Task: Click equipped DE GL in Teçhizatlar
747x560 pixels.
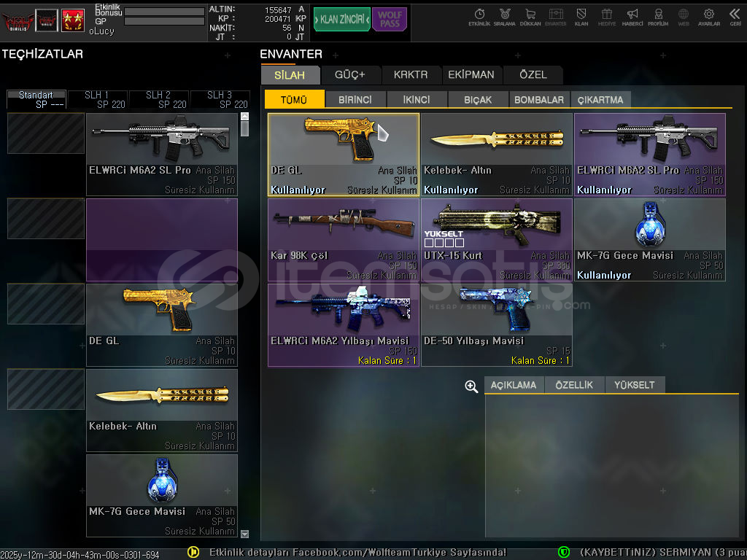Action: coord(162,325)
